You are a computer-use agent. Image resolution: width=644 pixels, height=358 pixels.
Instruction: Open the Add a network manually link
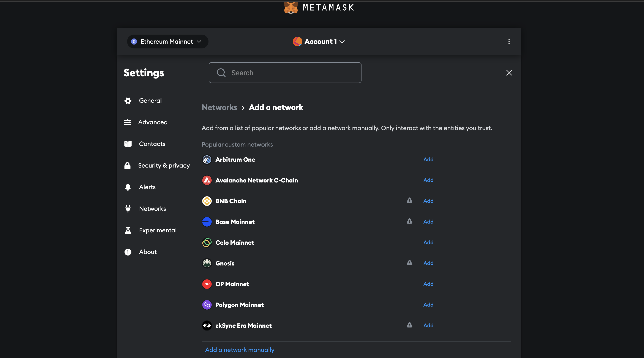(239, 350)
